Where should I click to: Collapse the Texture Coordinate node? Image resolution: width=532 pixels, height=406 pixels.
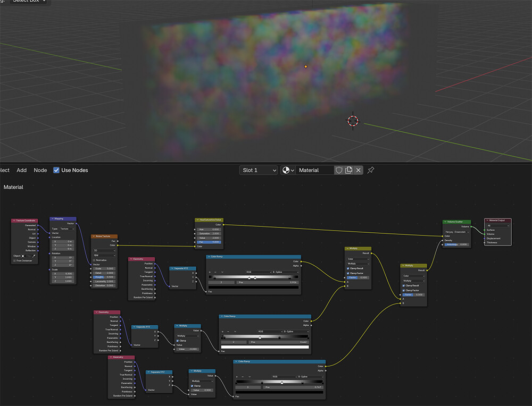[x=14, y=221]
